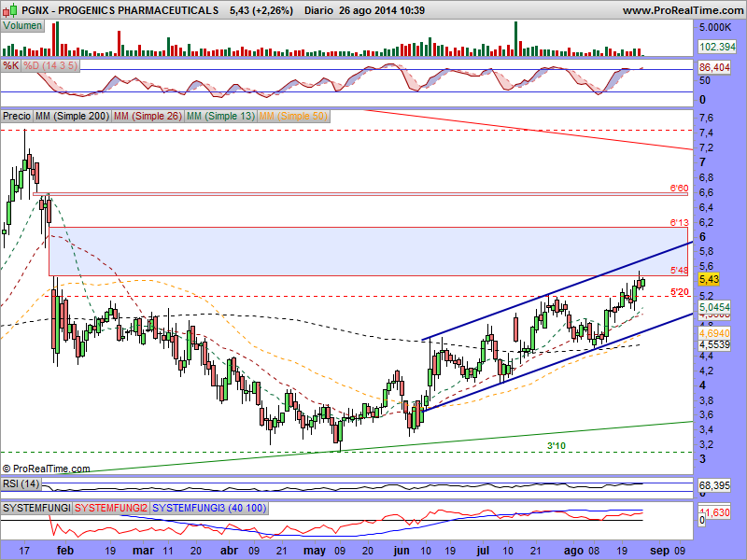The image size is (747, 560).
Task: Click the volume value 102.394
Action: tap(717, 47)
